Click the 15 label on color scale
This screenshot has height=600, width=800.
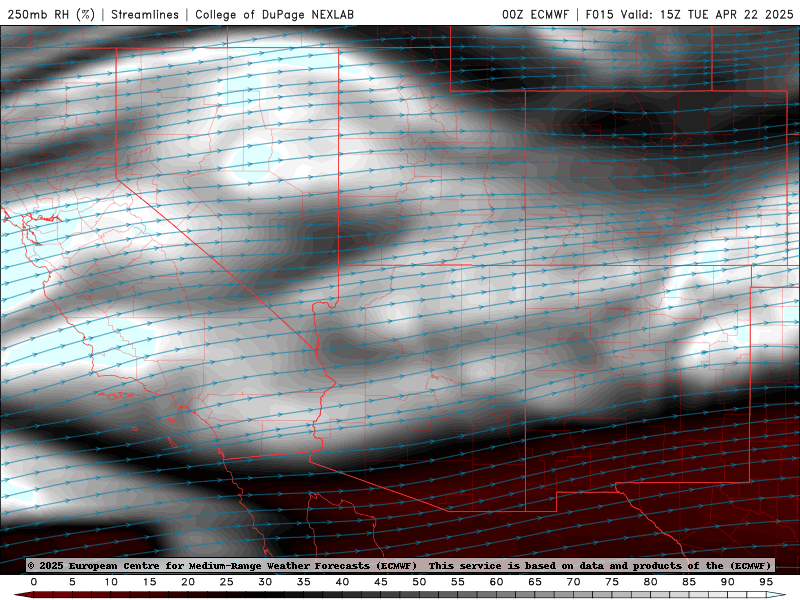click(149, 582)
